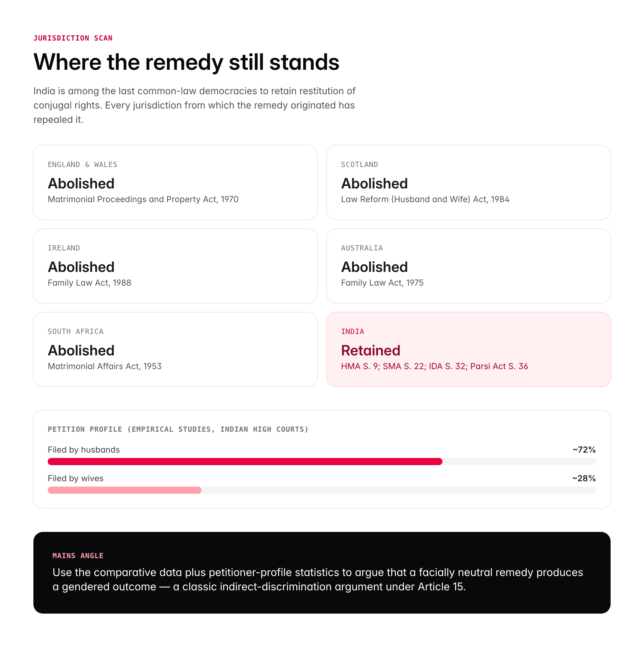The height and width of the screenshot is (647, 644).
Task: Click the Mains Angle dark banner
Action: pyautogui.click(x=321, y=573)
